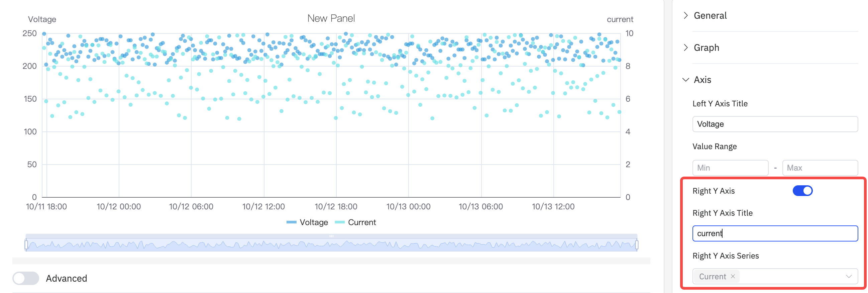
Task: Expand the General settings section
Action: coord(710,15)
